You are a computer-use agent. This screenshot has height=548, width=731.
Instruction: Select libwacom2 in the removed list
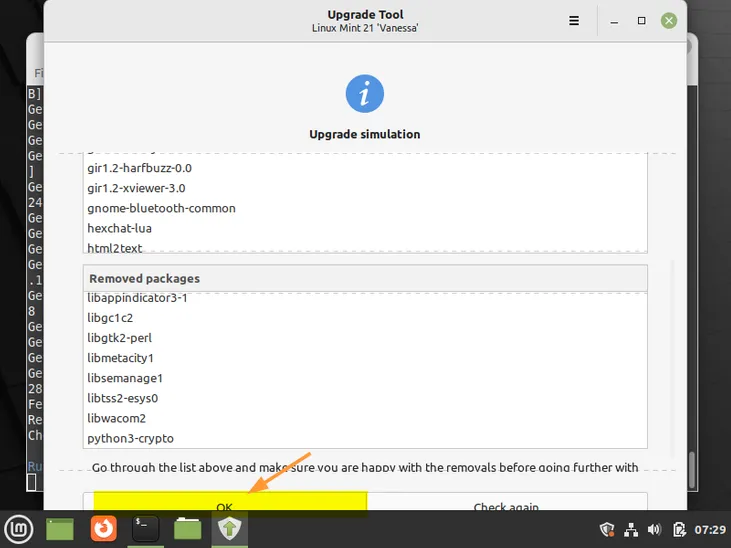coord(116,418)
